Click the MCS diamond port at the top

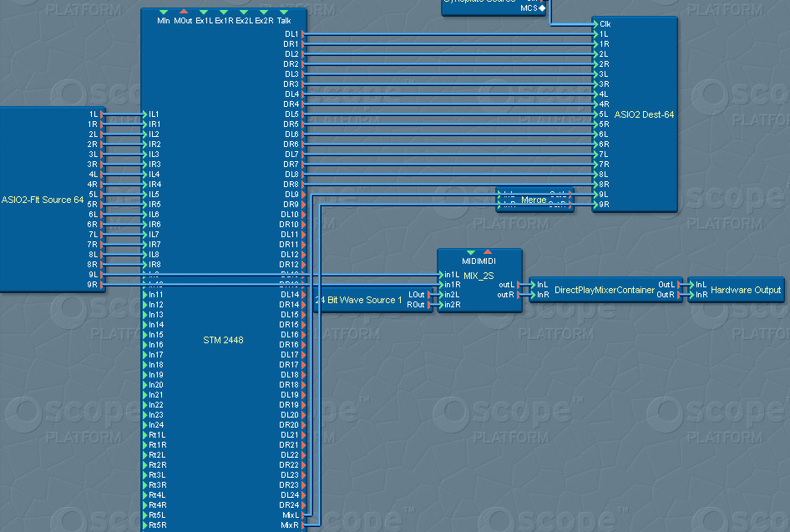(543, 8)
